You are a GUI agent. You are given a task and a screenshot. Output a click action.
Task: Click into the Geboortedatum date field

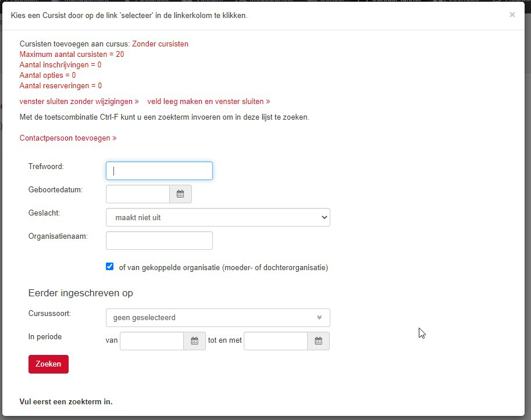click(138, 194)
